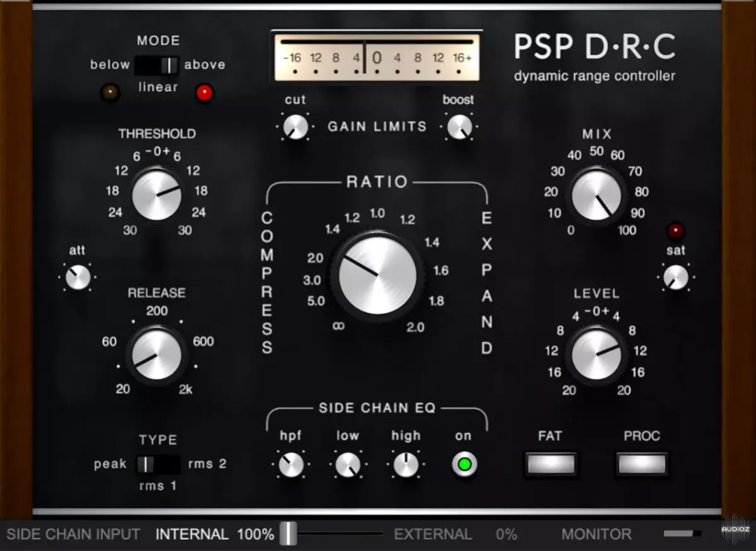Click the 'INTERNAL' side chain label
The height and width of the screenshot is (551, 756).
coord(192,535)
